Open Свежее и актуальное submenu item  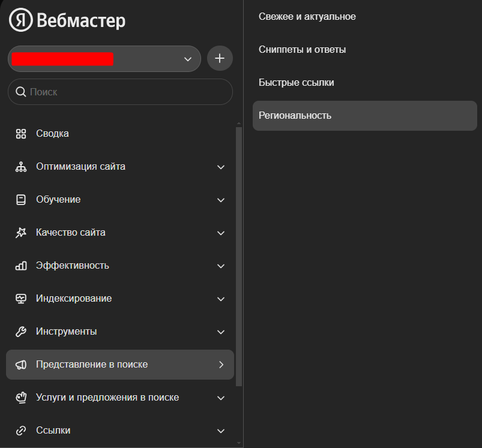click(x=307, y=17)
